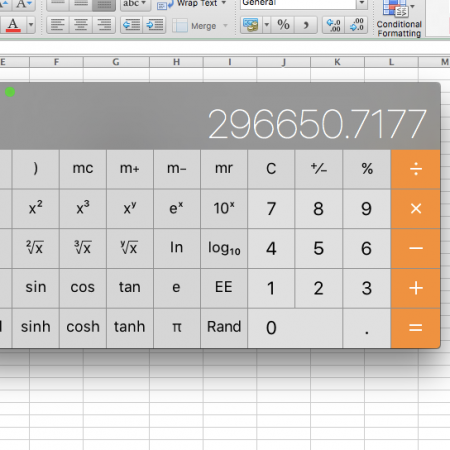Click the multiply operator key
Image resolution: width=450 pixels, height=450 pixels.
416,209
